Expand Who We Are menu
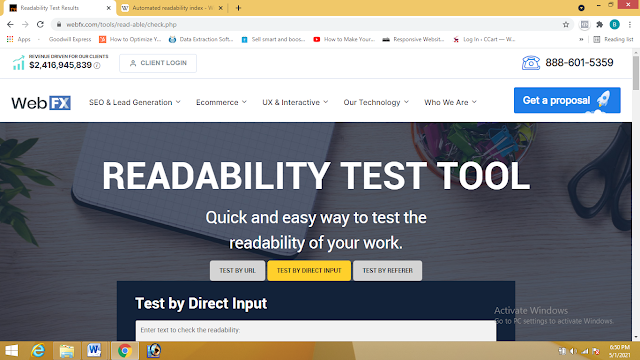The width and height of the screenshot is (640, 360). pyautogui.click(x=450, y=102)
